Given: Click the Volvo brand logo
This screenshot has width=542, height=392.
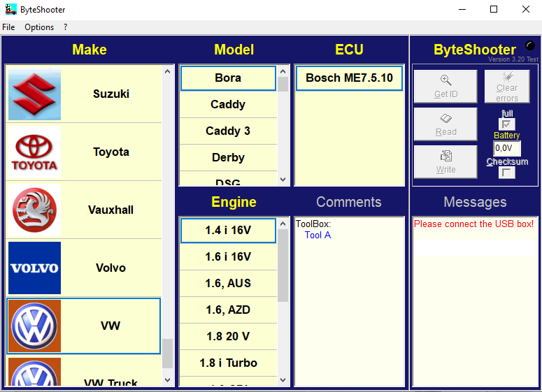Looking at the screenshot, I should coord(34,268).
